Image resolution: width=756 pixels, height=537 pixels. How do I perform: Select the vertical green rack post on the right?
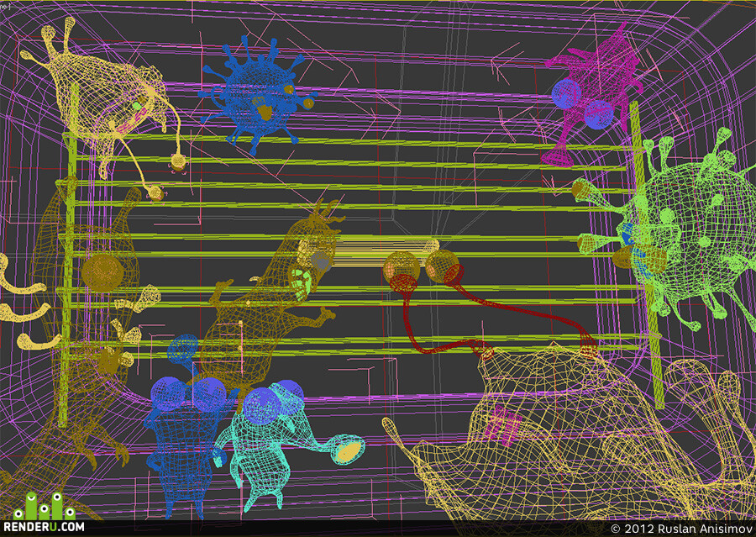tap(646, 255)
